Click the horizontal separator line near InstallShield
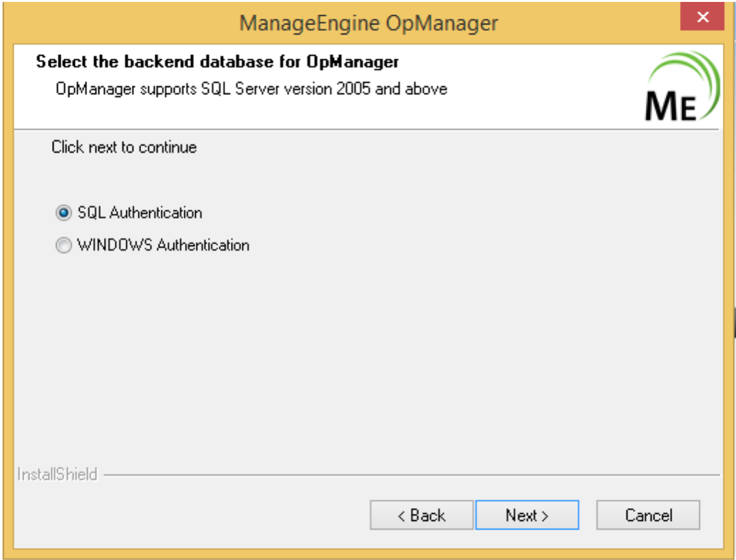 click(x=383, y=475)
